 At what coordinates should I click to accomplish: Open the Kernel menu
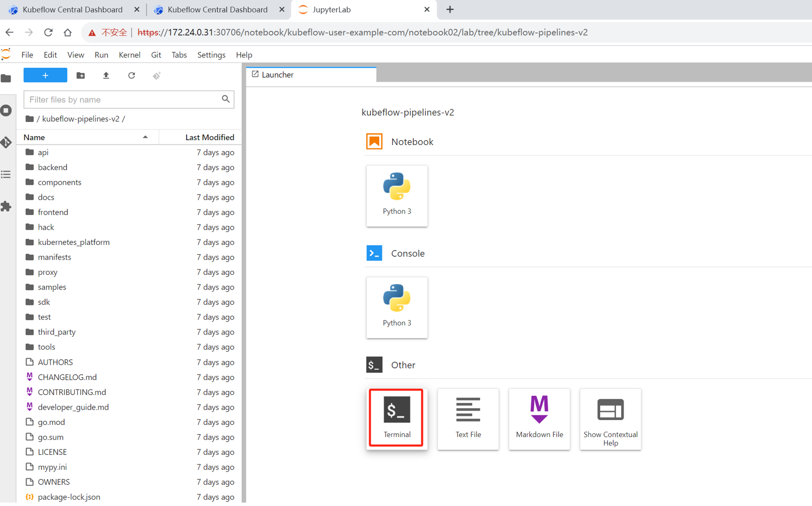pos(129,55)
